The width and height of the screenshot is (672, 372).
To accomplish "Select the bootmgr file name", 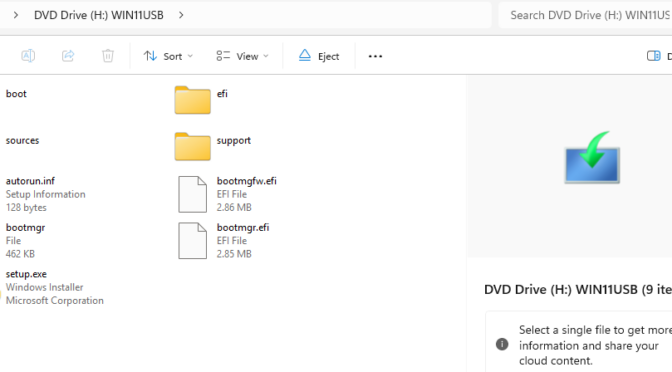I will (25, 228).
